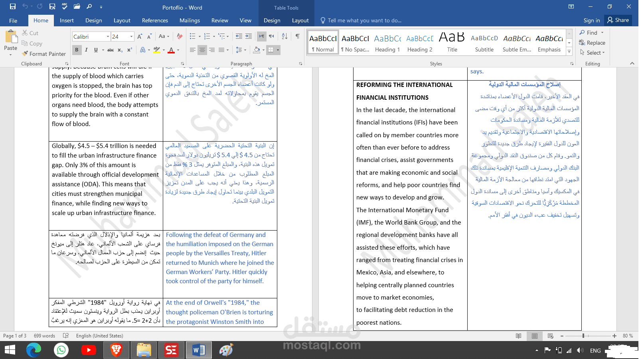Click the Sort paragraph icon
The width and height of the screenshot is (644, 359).
(284, 36)
